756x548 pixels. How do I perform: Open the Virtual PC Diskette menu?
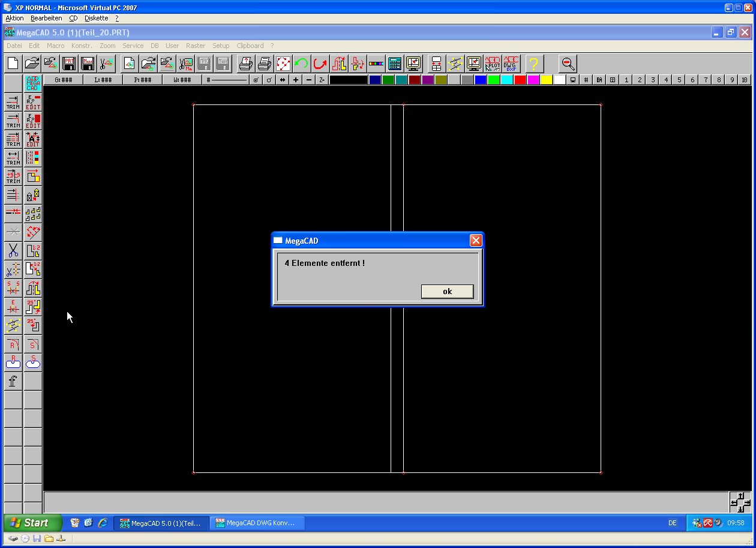[x=96, y=19]
